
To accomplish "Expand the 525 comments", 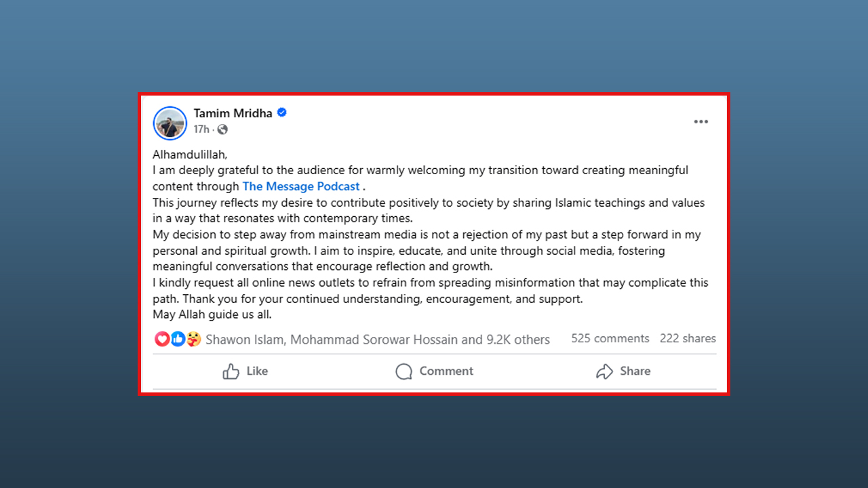I will point(610,338).
